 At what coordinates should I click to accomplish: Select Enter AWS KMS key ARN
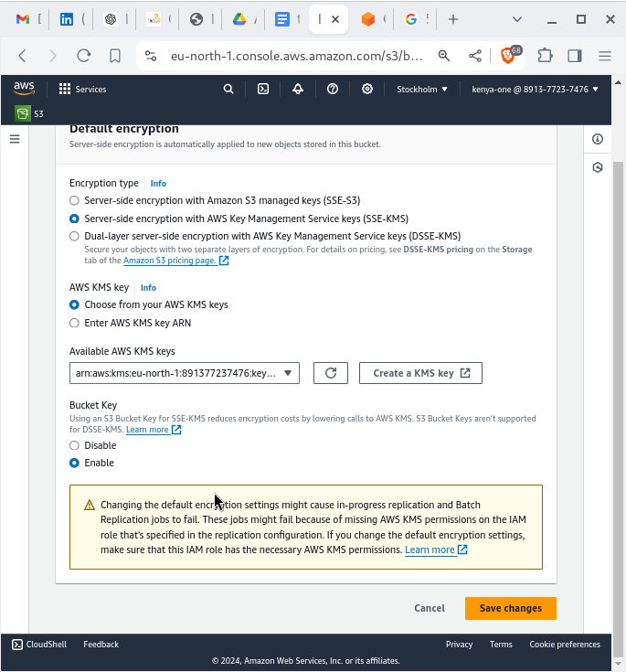coord(74,323)
